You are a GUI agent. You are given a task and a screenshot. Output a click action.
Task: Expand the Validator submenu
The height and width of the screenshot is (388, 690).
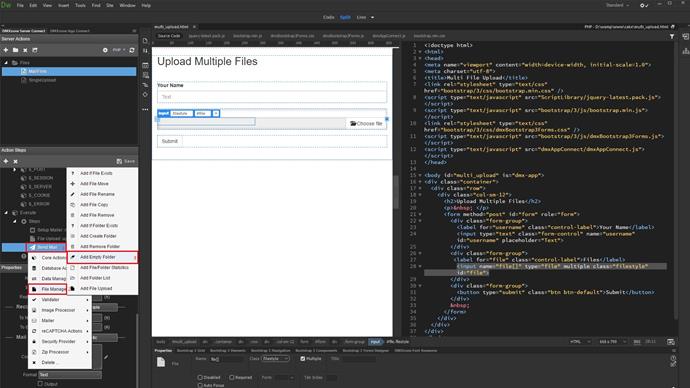tap(60, 300)
